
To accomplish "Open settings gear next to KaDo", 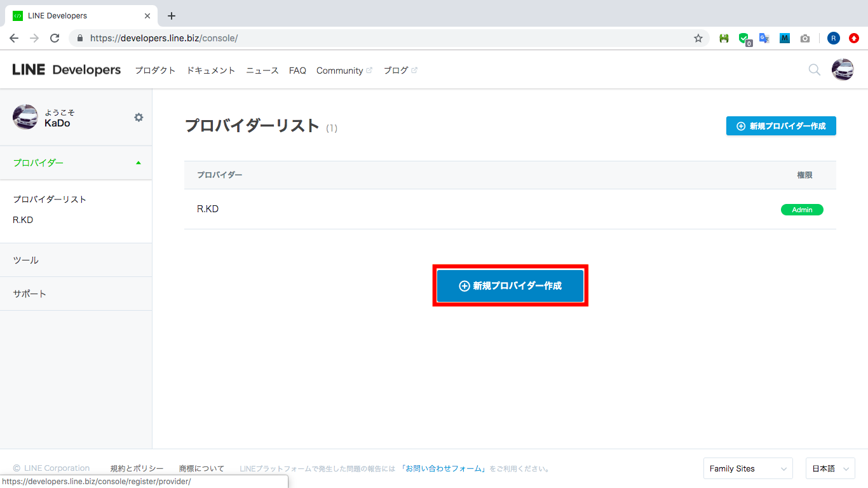I will coord(139,118).
